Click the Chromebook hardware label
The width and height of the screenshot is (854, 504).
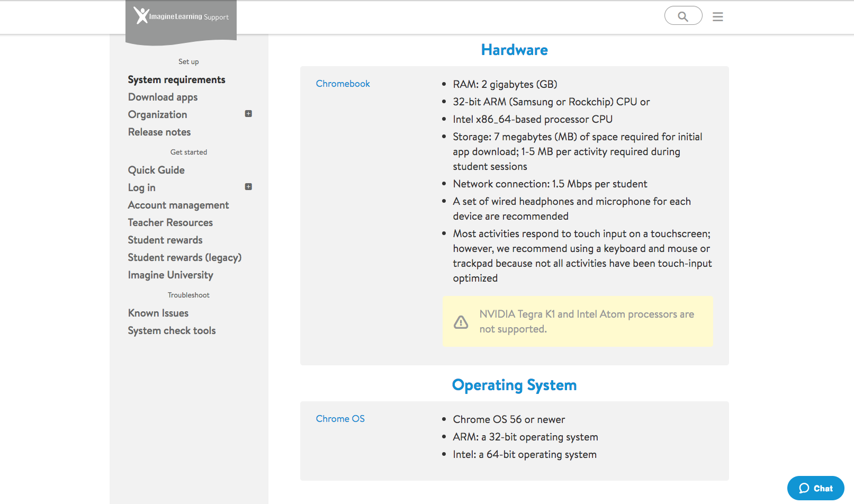point(343,84)
